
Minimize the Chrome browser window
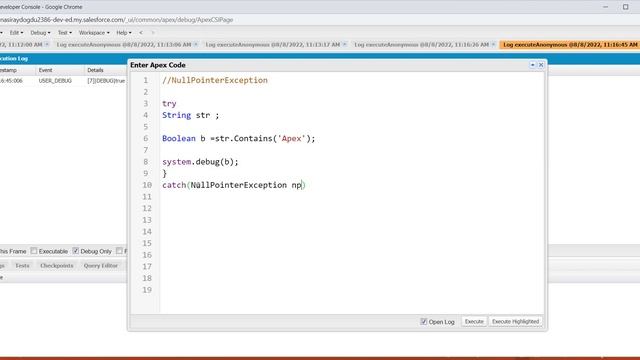[606, 7]
